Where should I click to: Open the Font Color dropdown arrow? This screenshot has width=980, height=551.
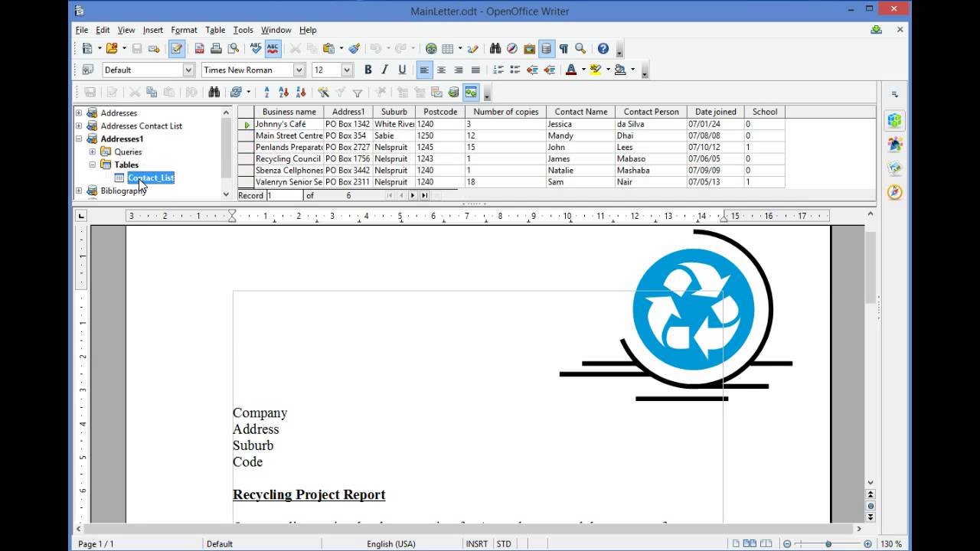click(583, 70)
